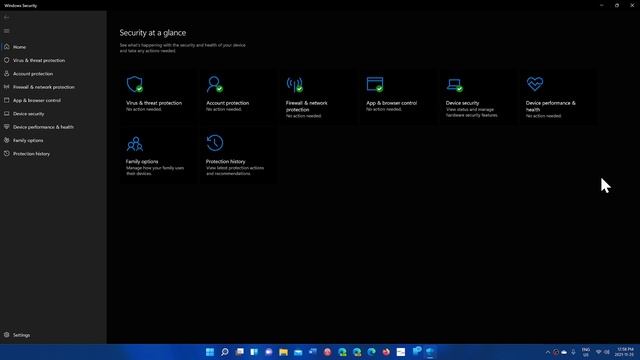Open network and volume quick settings
Viewport: 640px width, 360px height.
click(x=602, y=352)
